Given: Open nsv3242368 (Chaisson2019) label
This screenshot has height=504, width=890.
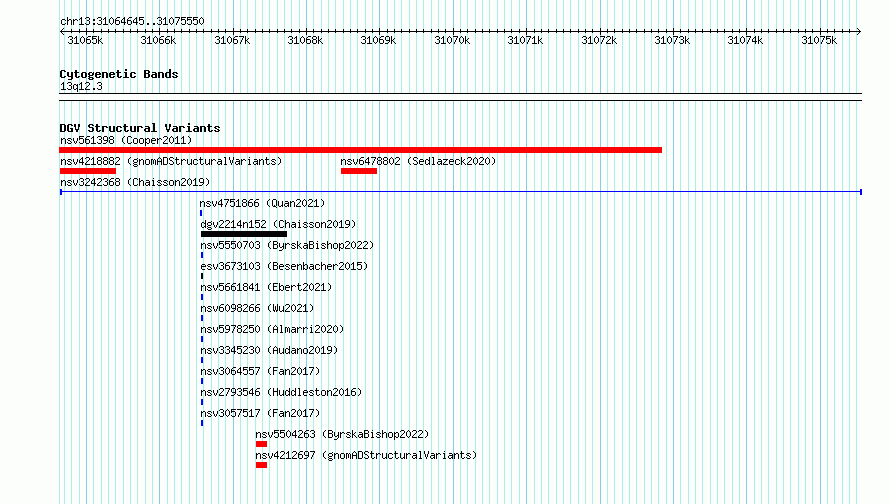Looking at the screenshot, I should 135,182.
